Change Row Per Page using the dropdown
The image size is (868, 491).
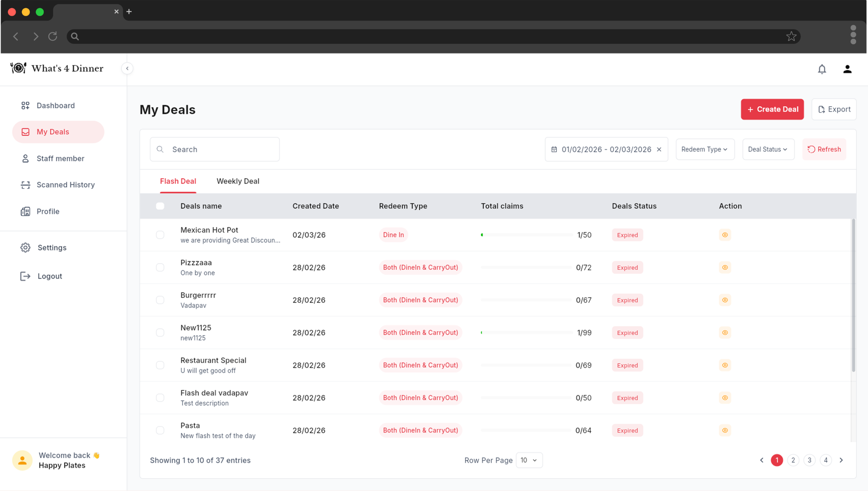tap(529, 460)
